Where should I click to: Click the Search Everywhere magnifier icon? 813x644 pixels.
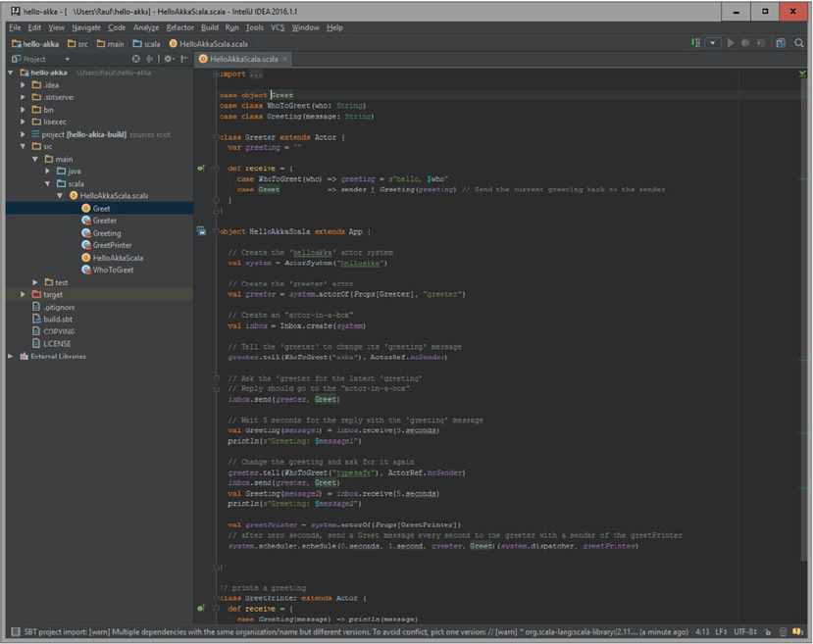[x=800, y=43]
